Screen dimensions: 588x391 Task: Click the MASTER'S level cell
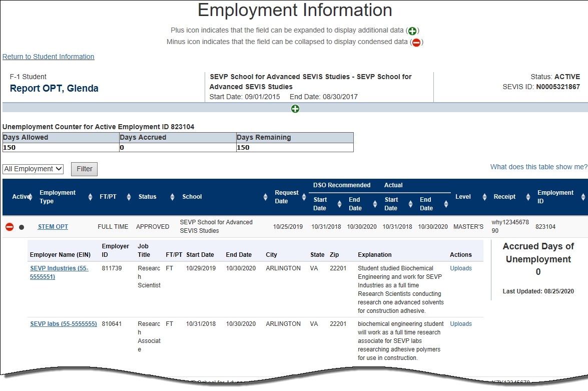tap(468, 227)
